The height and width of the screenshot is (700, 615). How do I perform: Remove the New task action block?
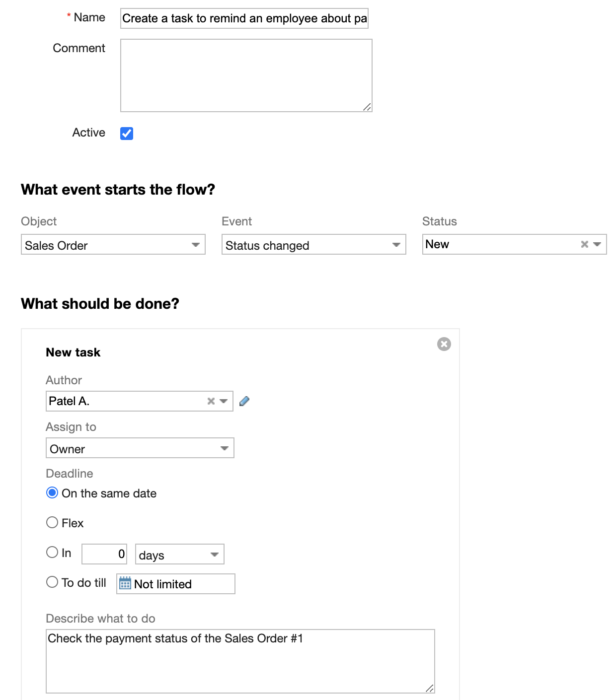click(x=444, y=344)
